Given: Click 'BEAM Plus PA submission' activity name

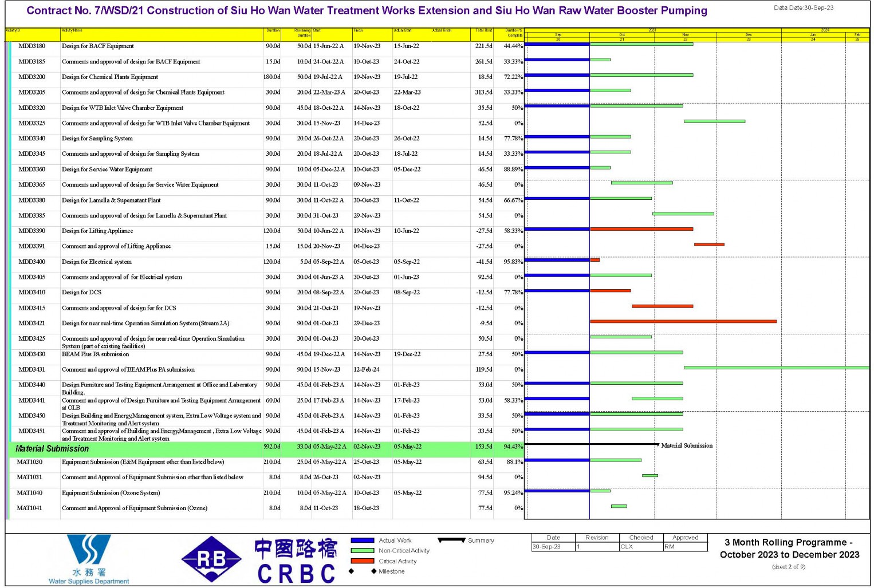Looking at the screenshot, I should pyautogui.click(x=96, y=354).
